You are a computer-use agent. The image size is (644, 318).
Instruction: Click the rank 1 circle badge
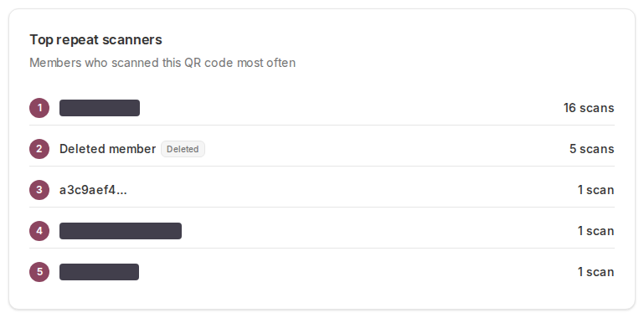(x=39, y=108)
